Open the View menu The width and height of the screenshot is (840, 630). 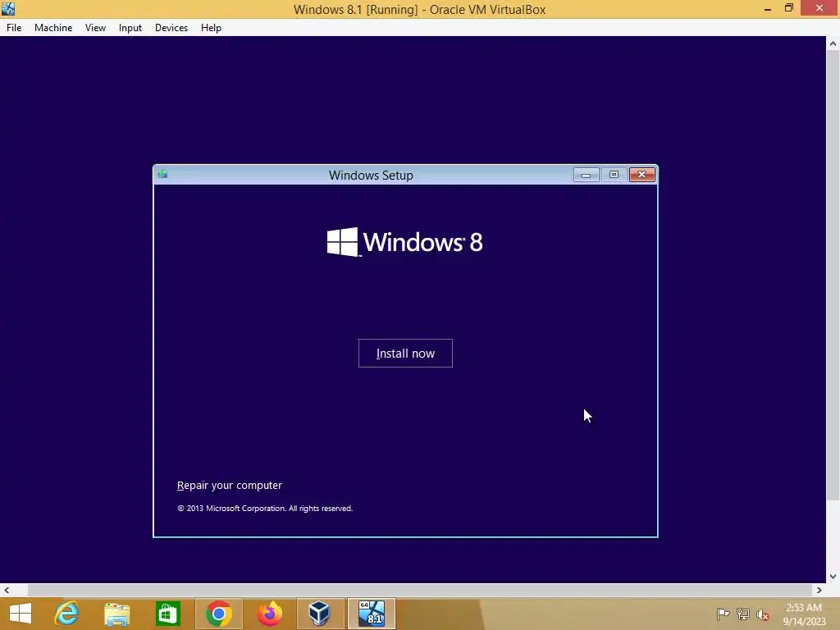(95, 28)
